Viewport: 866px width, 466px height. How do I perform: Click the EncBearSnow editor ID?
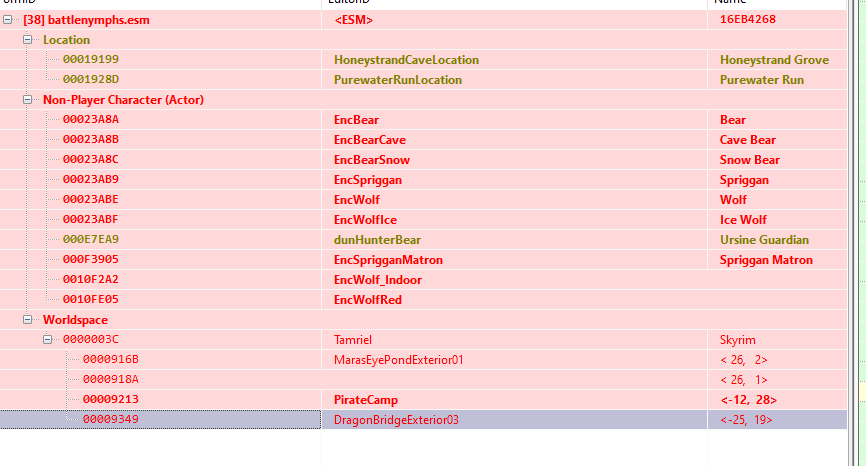pyautogui.click(x=372, y=160)
